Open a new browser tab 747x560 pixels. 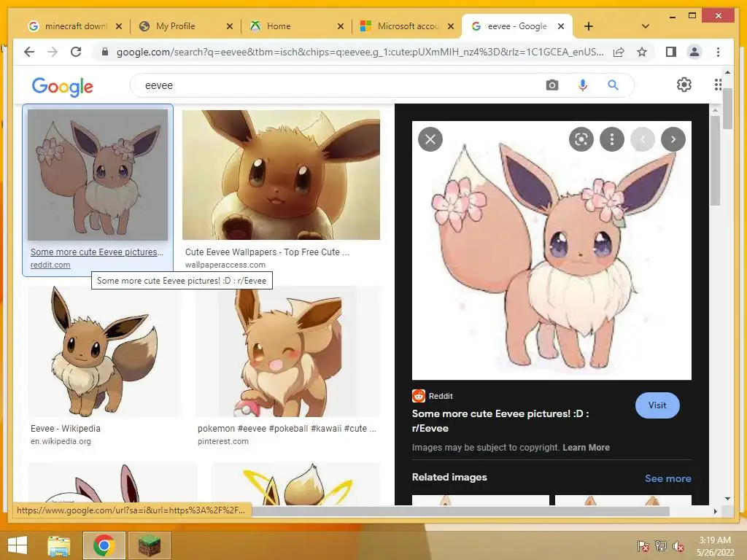[589, 26]
